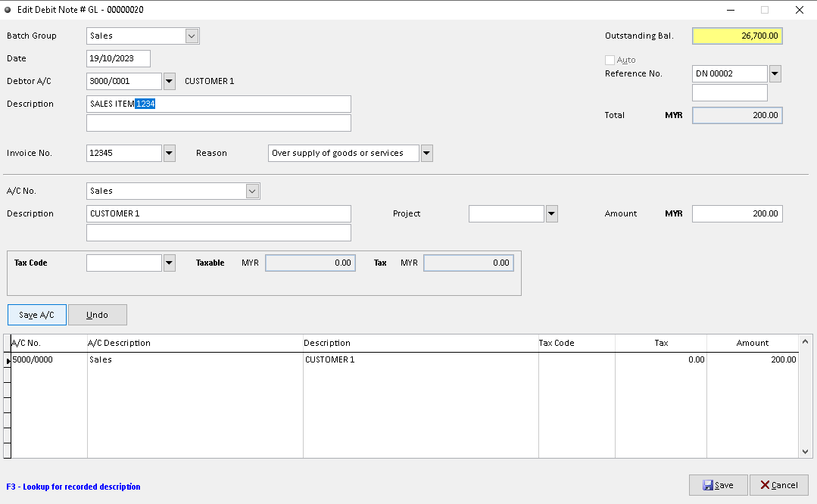817x504 pixels.
Task: Click the Debtor A/C field 3000/C001
Action: tap(124, 81)
